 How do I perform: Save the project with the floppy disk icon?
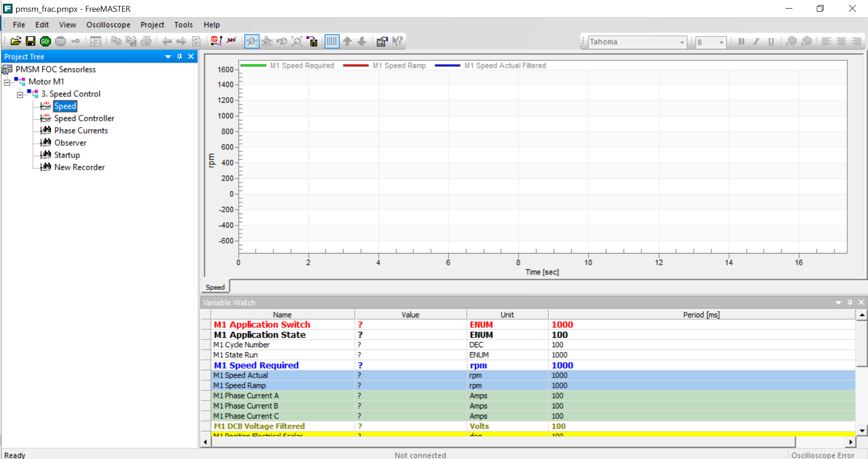pyautogui.click(x=30, y=42)
